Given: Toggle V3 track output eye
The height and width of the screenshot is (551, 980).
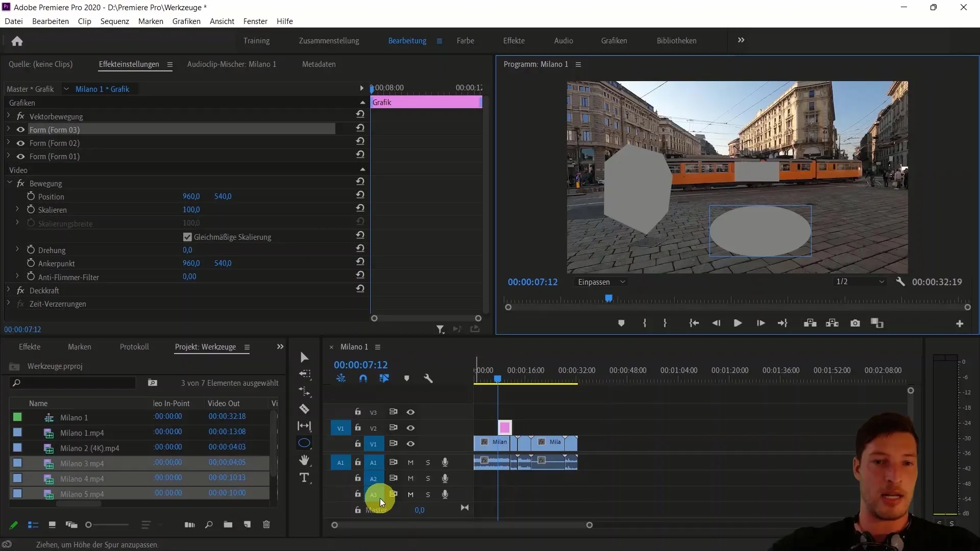Looking at the screenshot, I should (410, 412).
